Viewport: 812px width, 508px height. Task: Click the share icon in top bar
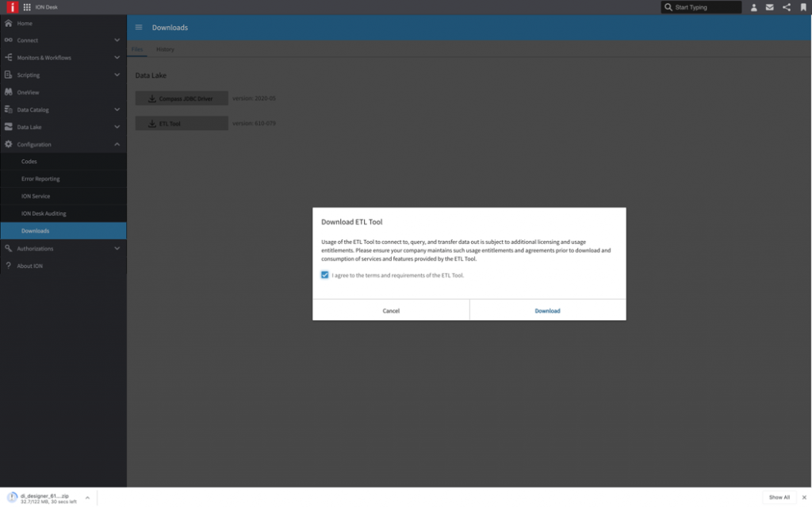(786, 7)
